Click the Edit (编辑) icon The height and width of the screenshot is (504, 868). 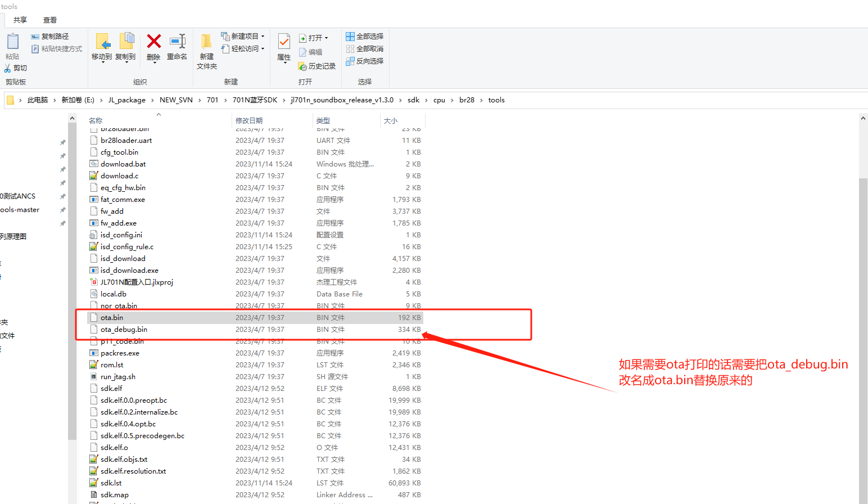302,52
